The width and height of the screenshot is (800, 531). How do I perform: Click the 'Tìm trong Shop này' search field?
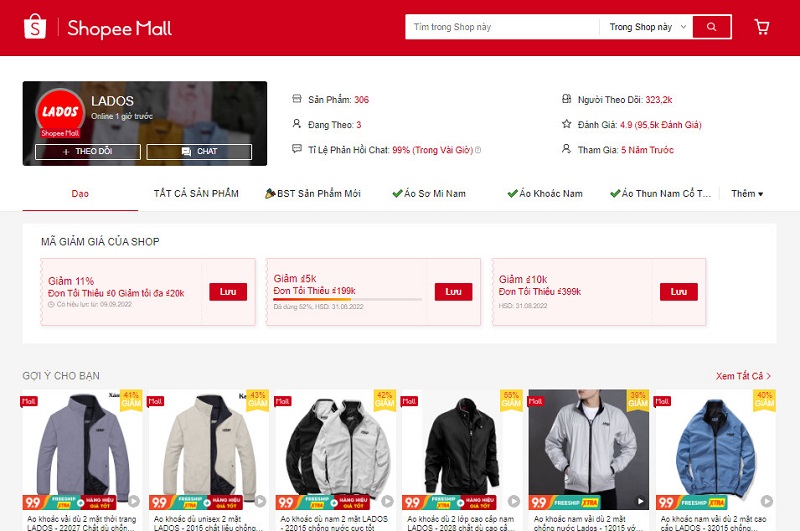(500, 27)
